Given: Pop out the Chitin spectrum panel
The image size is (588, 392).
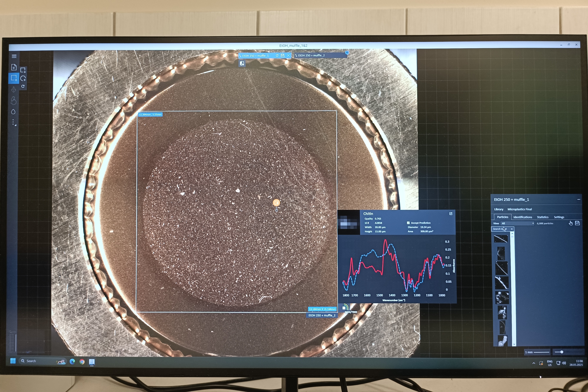Looking at the screenshot, I should point(451,214).
